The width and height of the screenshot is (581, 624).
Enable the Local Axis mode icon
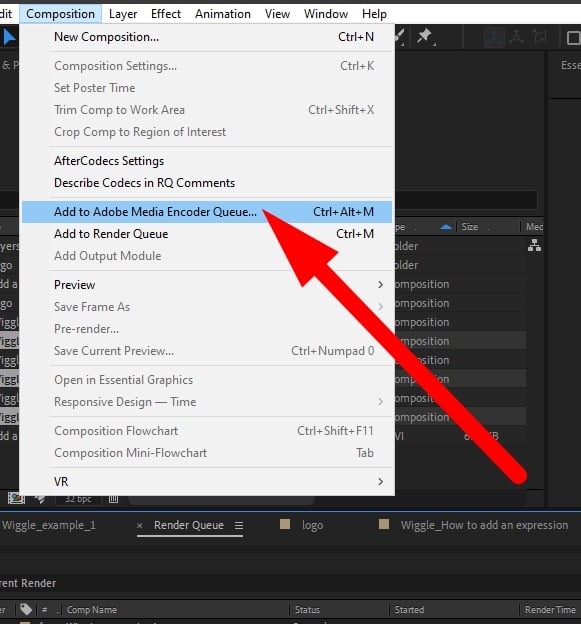(x=493, y=37)
